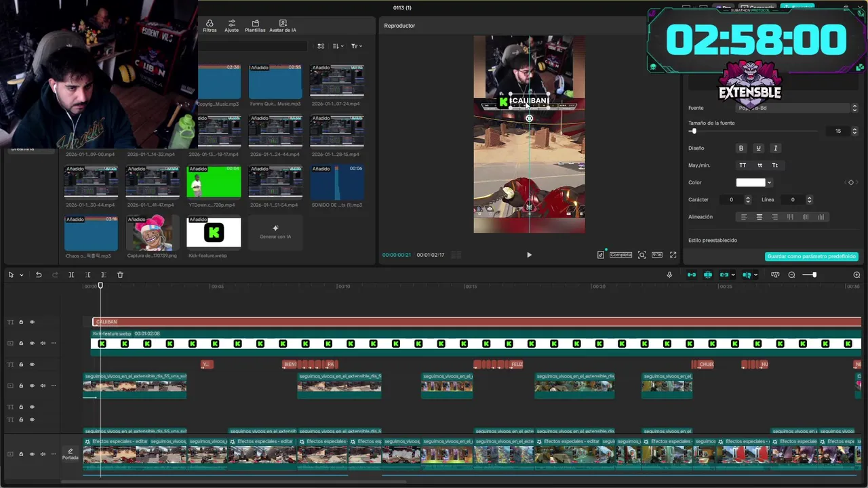Mute the Kick-feature.webp track
This screenshot has height=488, width=868.
point(43,343)
